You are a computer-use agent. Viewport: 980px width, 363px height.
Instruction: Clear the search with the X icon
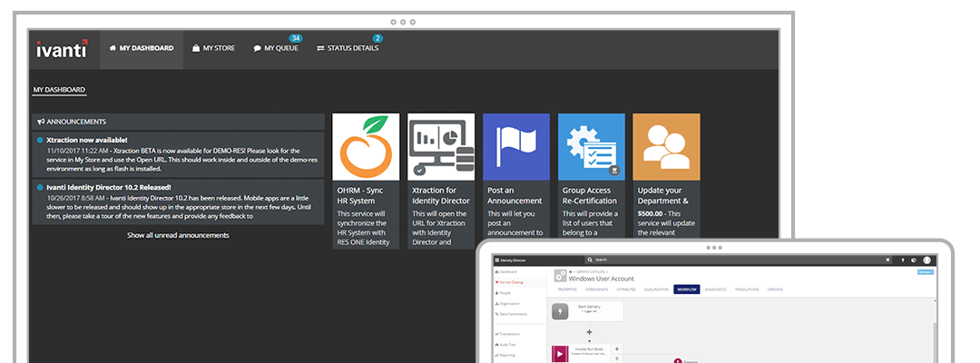point(887,260)
